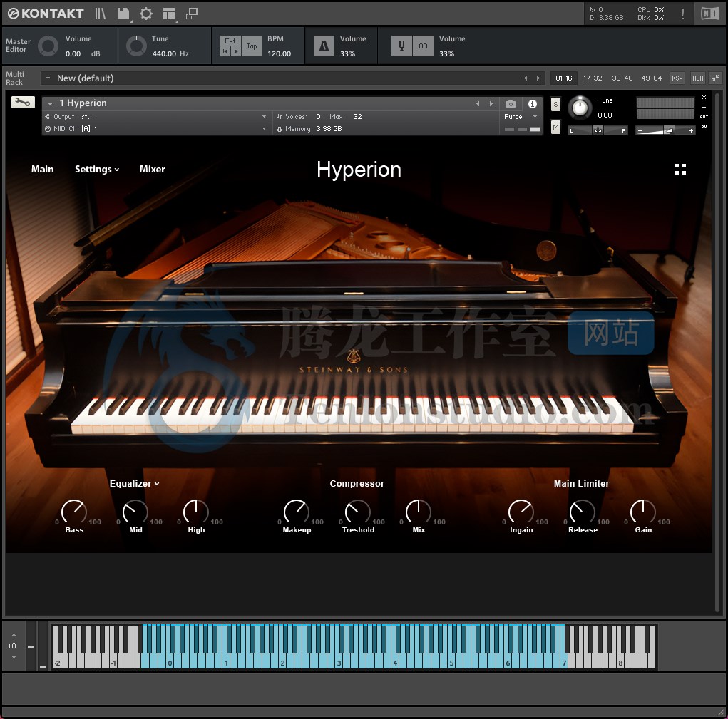Open Options via the gear icon
Image resolution: width=728 pixels, height=719 pixels.
(145, 14)
